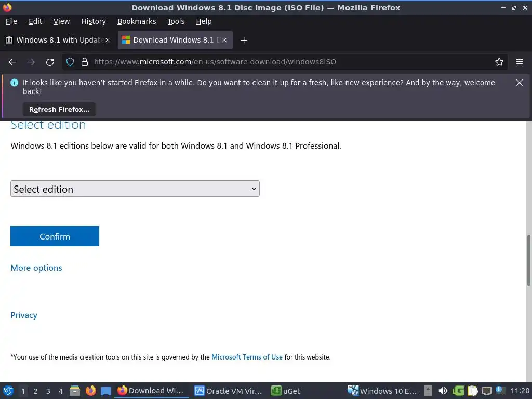
Task: Click the taskbar clock showing 11:20
Action: pos(520,391)
